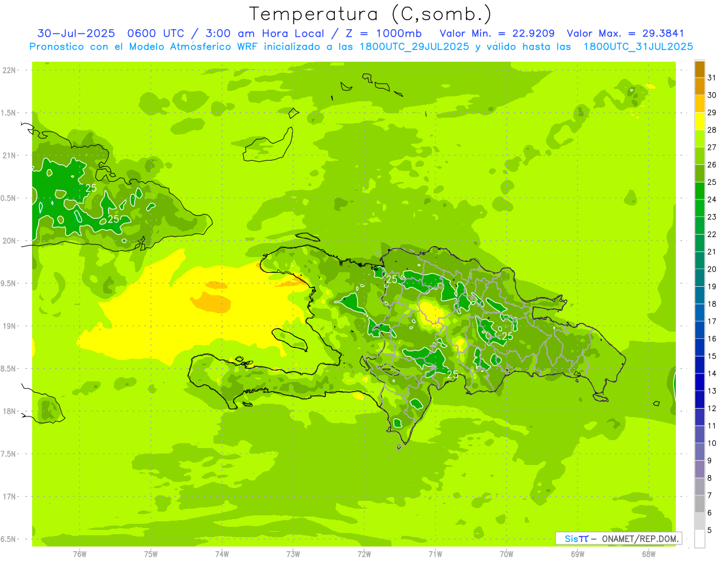Click the yellow color-scale segment between 28 and 29
The image size is (728, 562).
tap(699, 121)
